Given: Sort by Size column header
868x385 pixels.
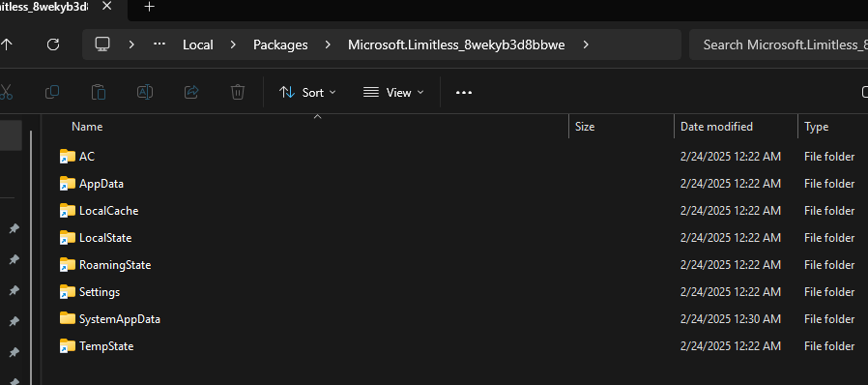Looking at the screenshot, I should [x=585, y=127].
